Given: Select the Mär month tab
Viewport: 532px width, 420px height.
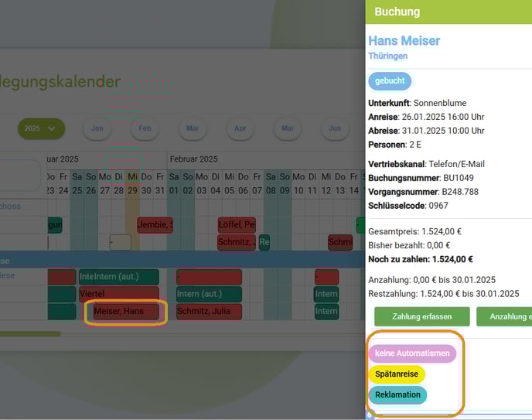Looking at the screenshot, I should point(193,128).
